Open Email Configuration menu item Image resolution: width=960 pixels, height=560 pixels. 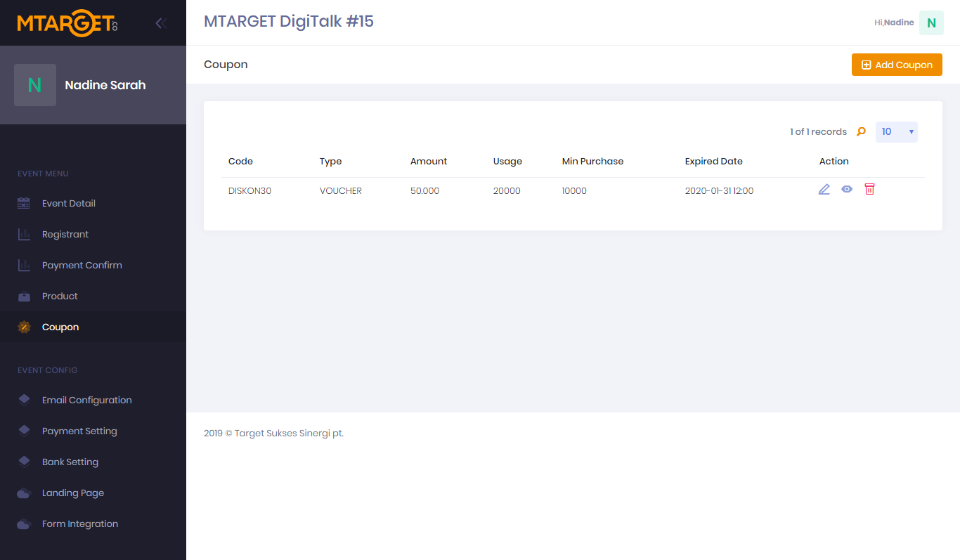pyautogui.click(x=93, y=400)
